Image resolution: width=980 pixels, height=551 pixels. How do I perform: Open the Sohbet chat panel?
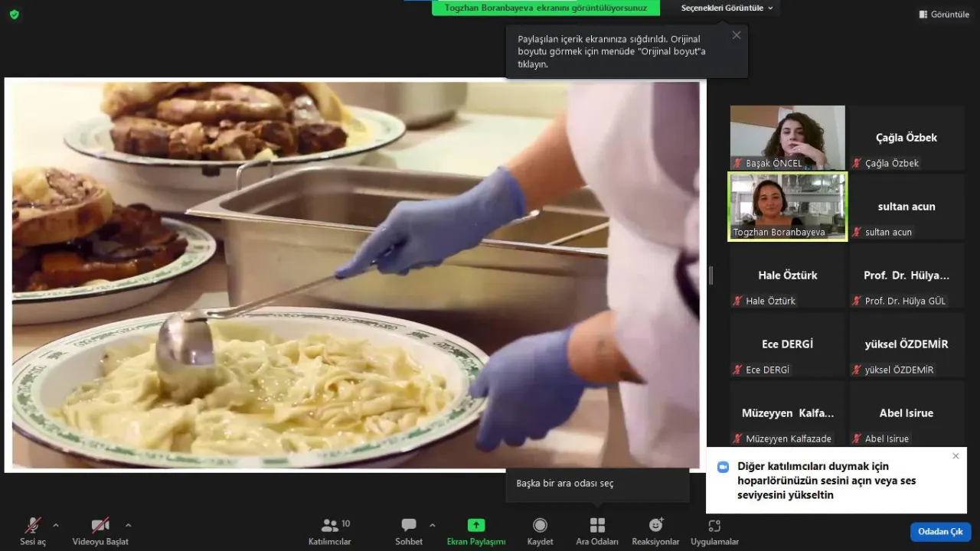tap(409, 531)
